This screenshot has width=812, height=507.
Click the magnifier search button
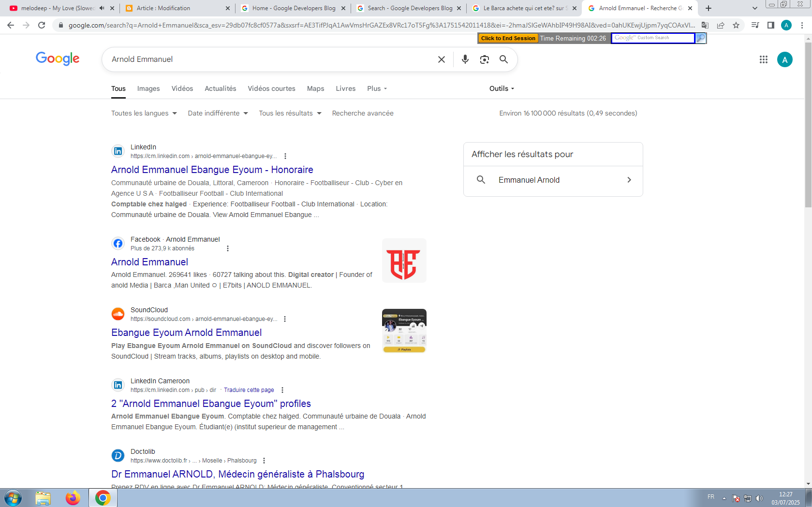503,59
